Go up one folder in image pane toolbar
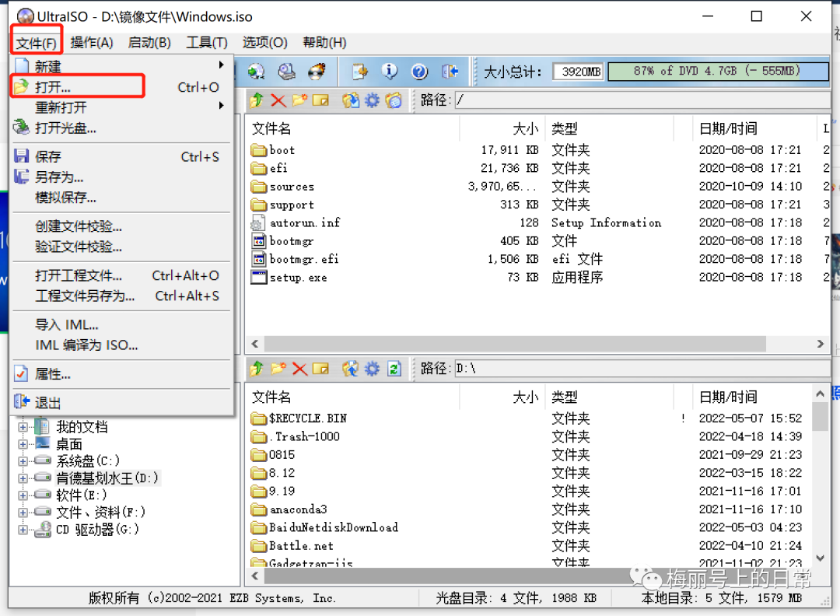This screenshot has height=616, width=840. [257, 100]
